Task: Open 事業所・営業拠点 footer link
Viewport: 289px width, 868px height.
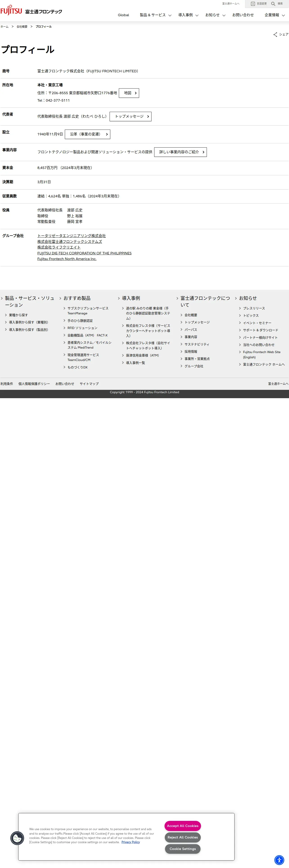Action: tap(197, 359)
